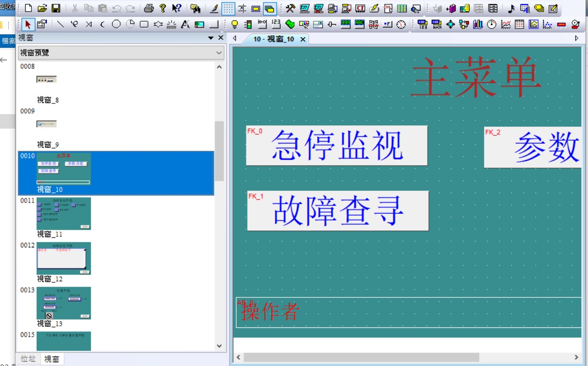Click the 故障查寻 function key button
The width and height of the screenshot is (588, 366).
coord(338,211)
